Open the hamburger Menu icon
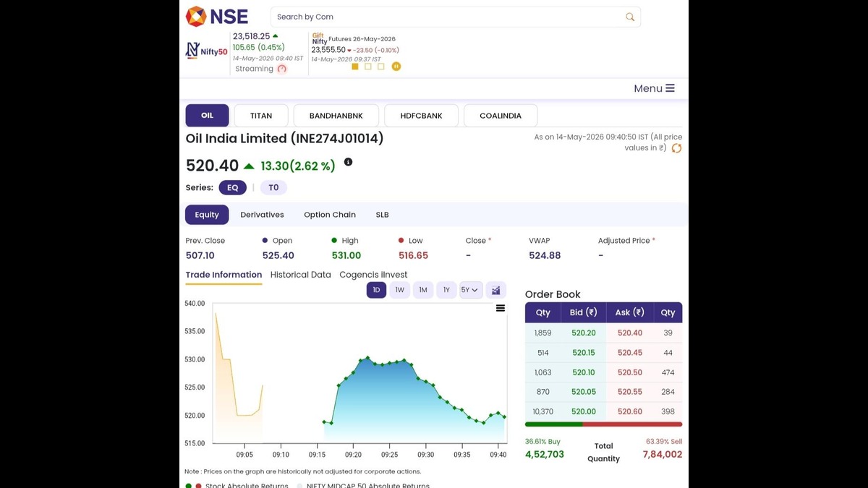The height and width of the screenshot is (488, 868). click(x=670, y=88)
